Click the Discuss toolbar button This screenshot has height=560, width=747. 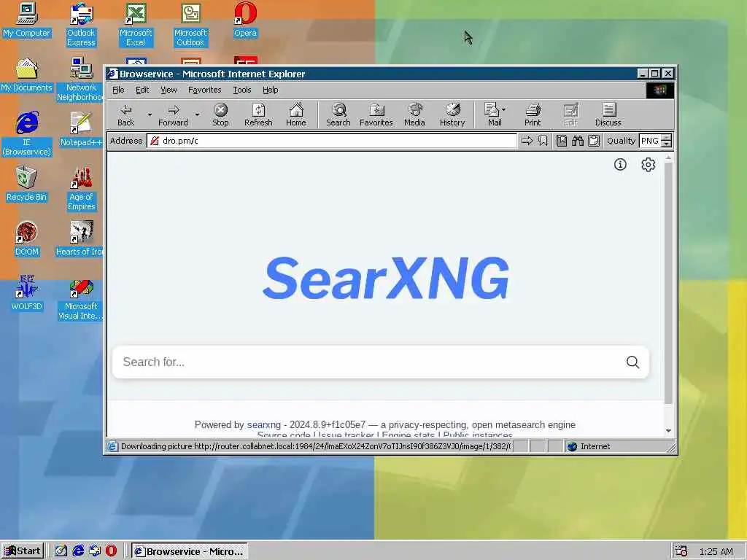608,114
